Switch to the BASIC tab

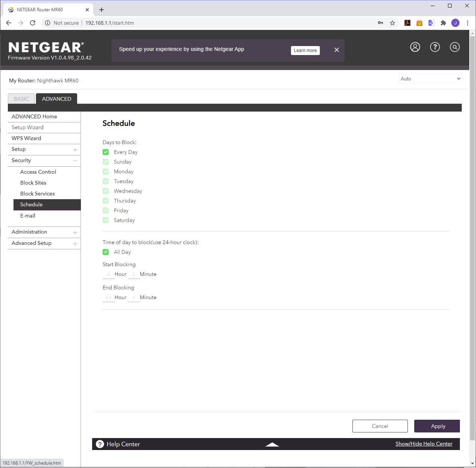[21, 99]
